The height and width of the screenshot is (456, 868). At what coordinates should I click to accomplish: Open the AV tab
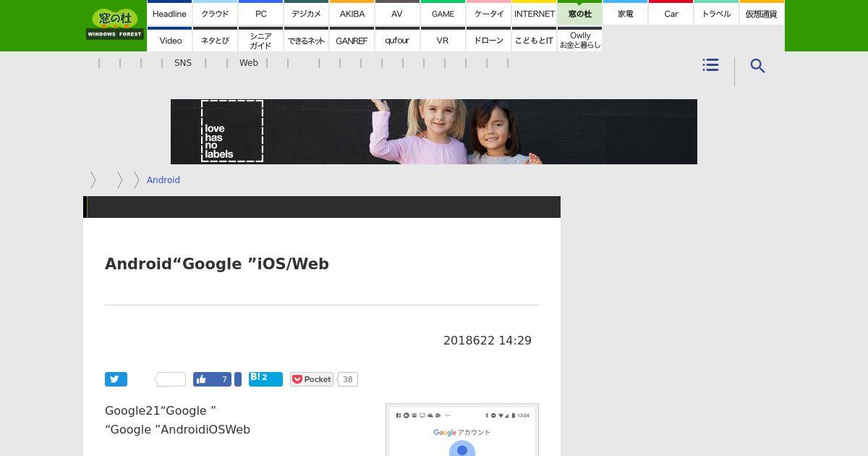point(397,13)
